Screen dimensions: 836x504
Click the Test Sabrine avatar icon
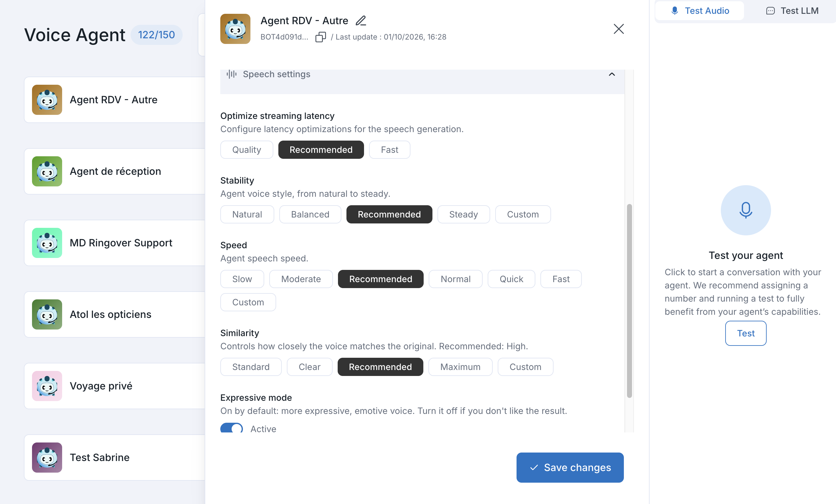click(x=47, y=458)
